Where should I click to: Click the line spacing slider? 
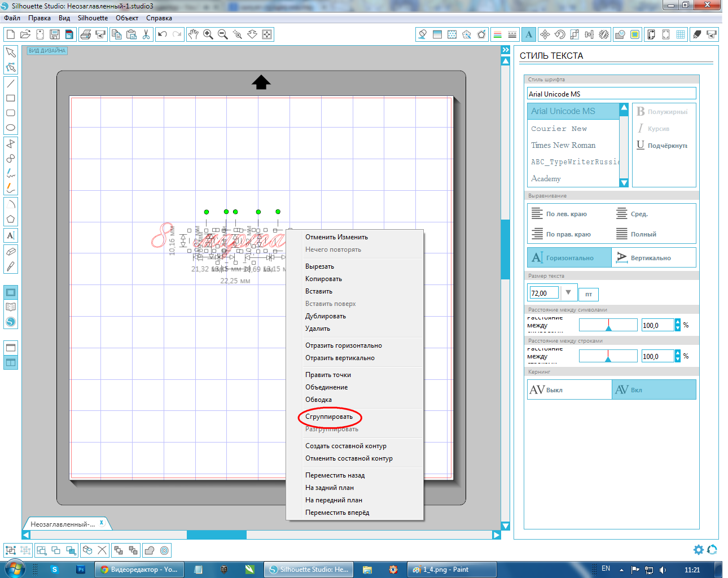(608, 356)
